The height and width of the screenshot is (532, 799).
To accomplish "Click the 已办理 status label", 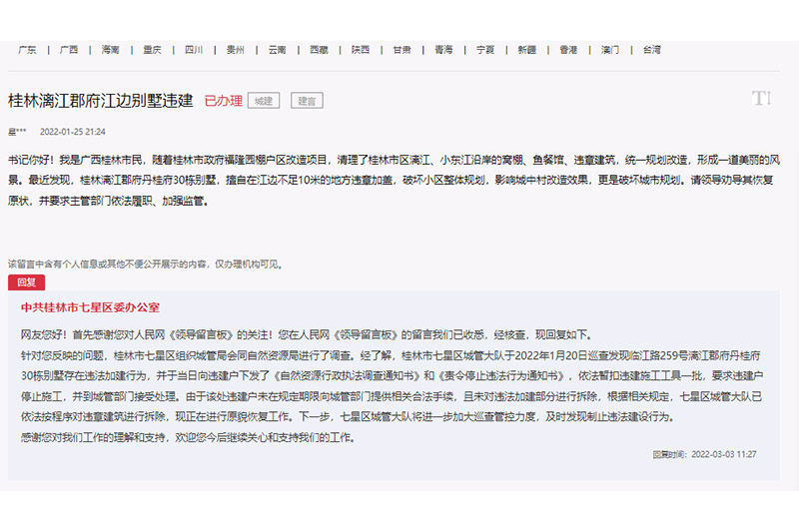I will [223, 101].
